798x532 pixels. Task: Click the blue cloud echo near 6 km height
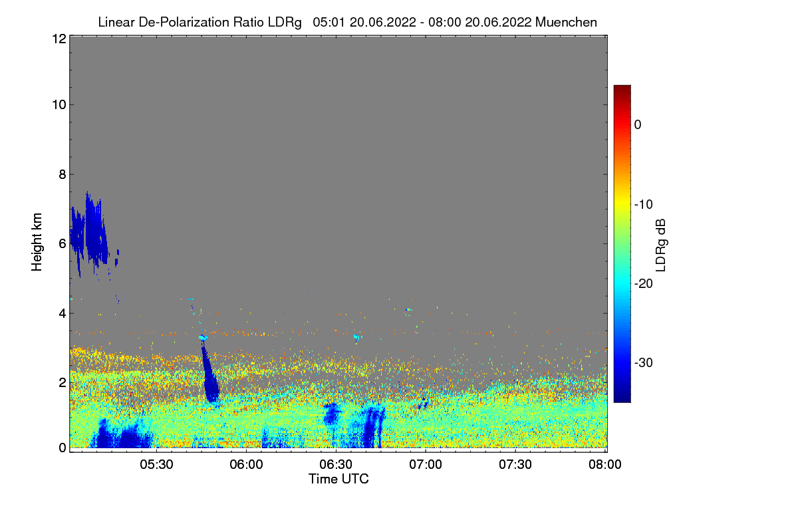[x=90, y=233]
